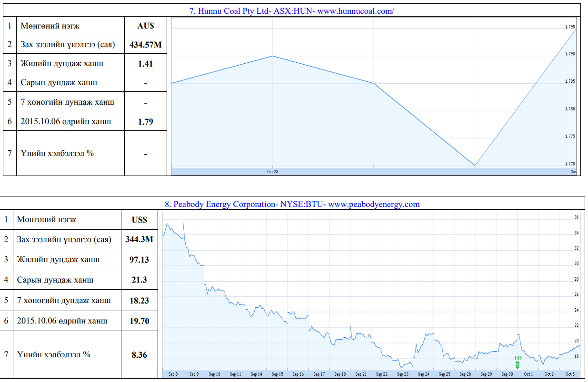Click the 1.795 label on Hunnu chart axis
588x382 pixels.
coord(570,27)
